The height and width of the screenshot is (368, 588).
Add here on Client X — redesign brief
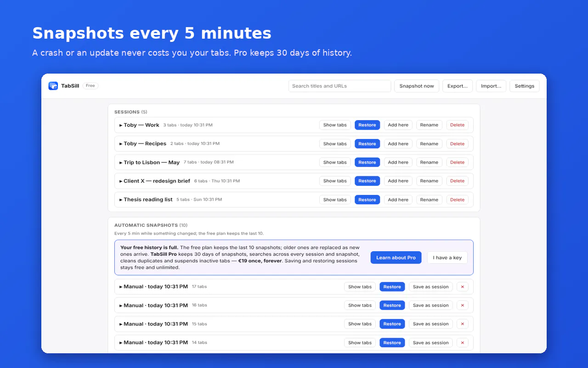398,181
